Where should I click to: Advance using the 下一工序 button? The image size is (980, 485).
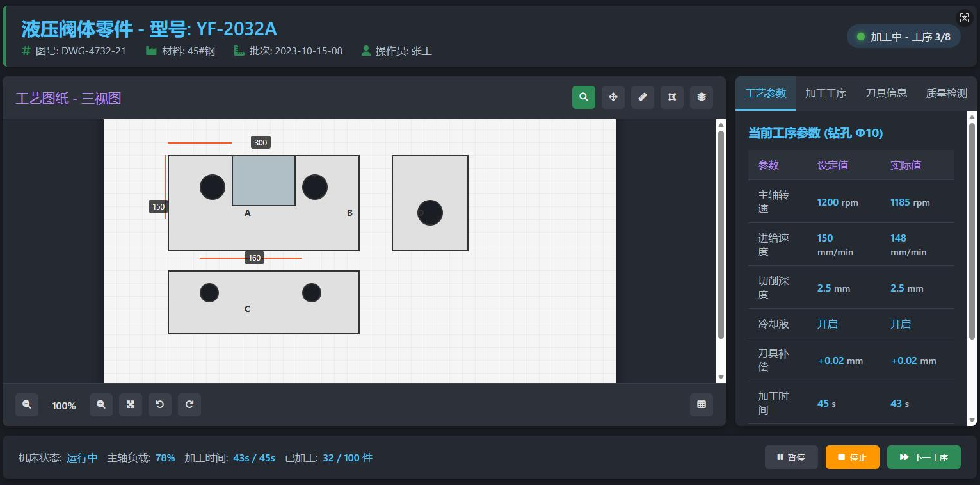click(x=924, y=457)
